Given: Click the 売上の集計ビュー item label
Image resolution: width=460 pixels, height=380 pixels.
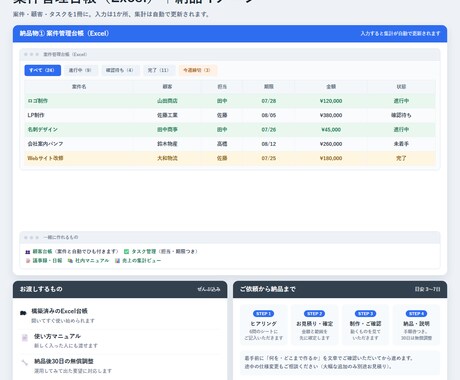Looking at the screenshot, I should click(x=141, y=261).
